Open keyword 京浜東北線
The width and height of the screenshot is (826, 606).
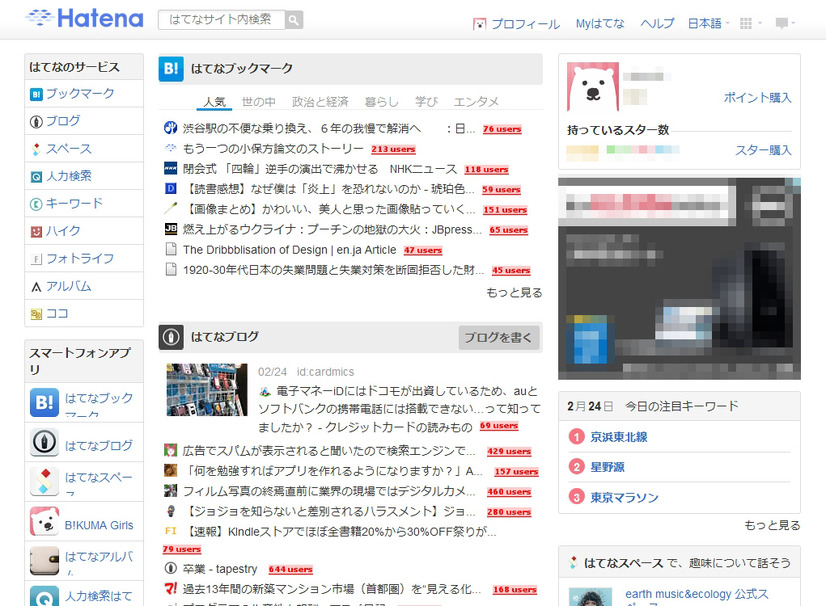[x=619, y=437]
